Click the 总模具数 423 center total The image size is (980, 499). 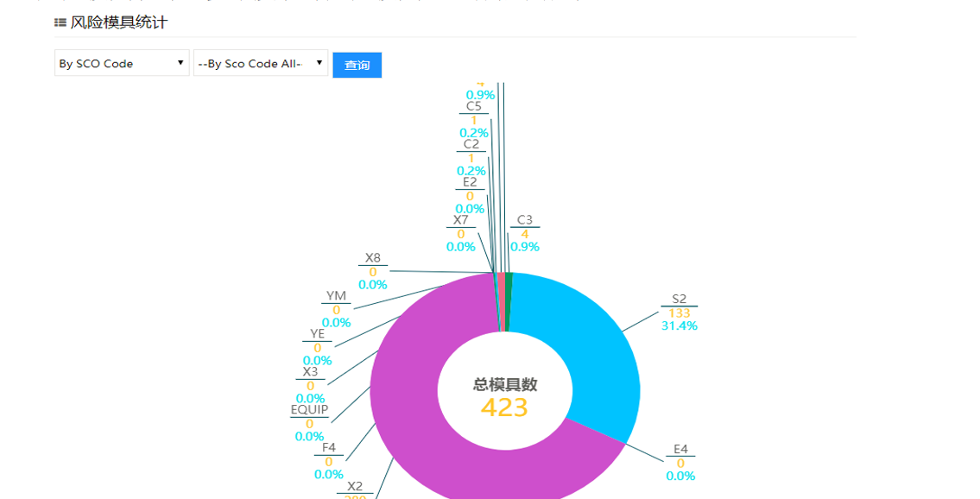[504, 397]
